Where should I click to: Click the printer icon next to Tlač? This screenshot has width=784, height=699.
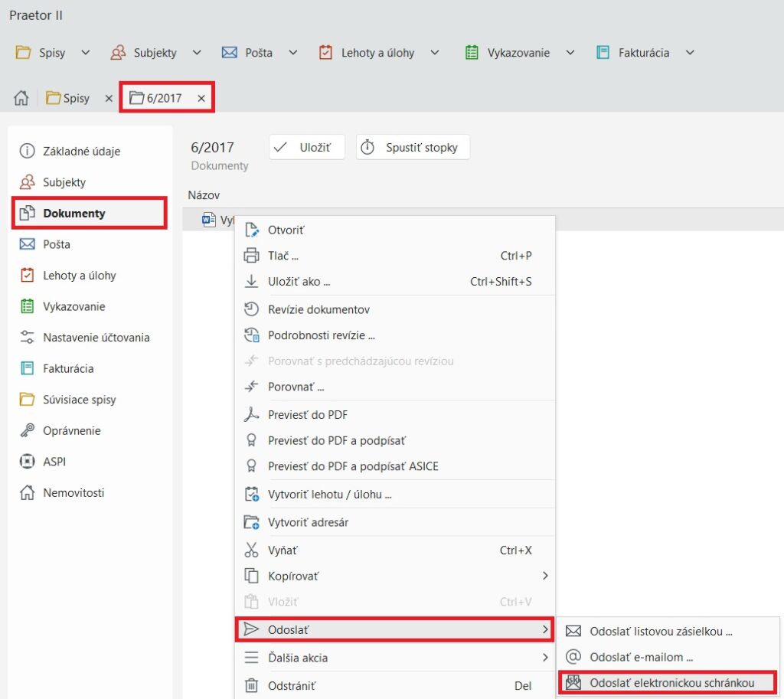pyautogui.click(x=251, y=256)
